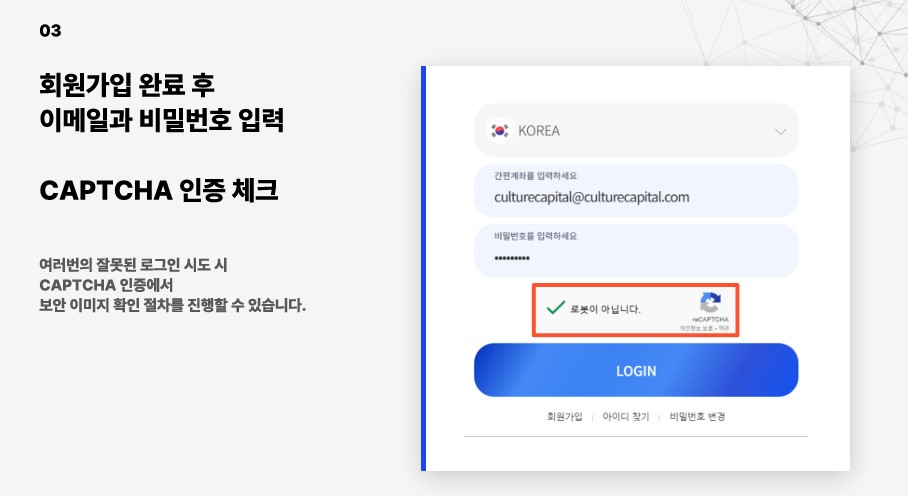The height and width of the screenshot is (496, 908).
Task: Click the blue LOGIN button
Action: (636, 370)
